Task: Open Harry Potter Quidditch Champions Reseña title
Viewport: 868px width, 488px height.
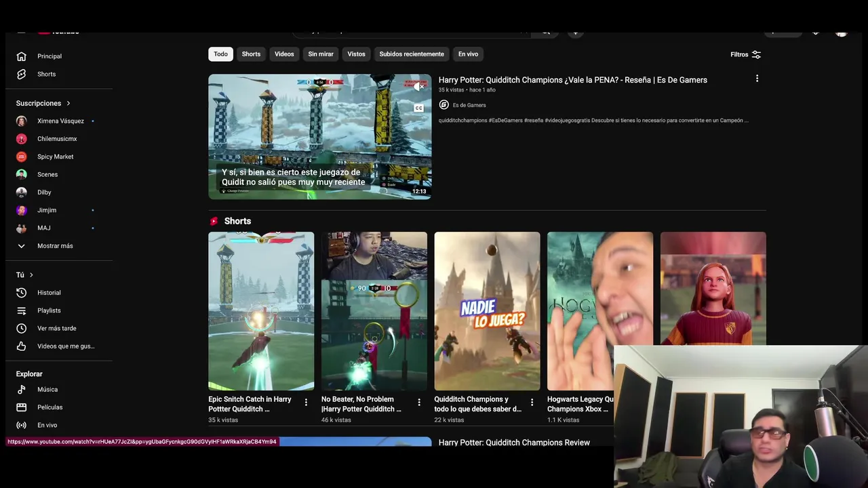Action: pos(572,80)
